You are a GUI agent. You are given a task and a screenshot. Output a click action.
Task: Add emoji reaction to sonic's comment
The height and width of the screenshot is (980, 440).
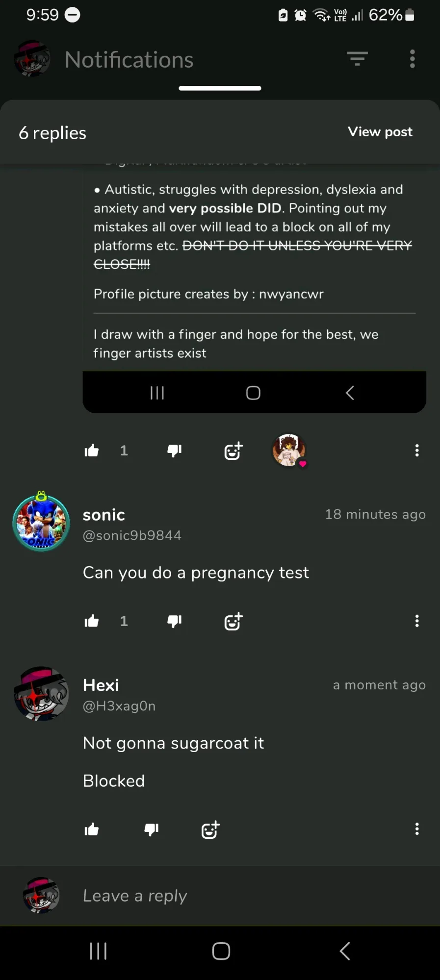tap(233, 621)
